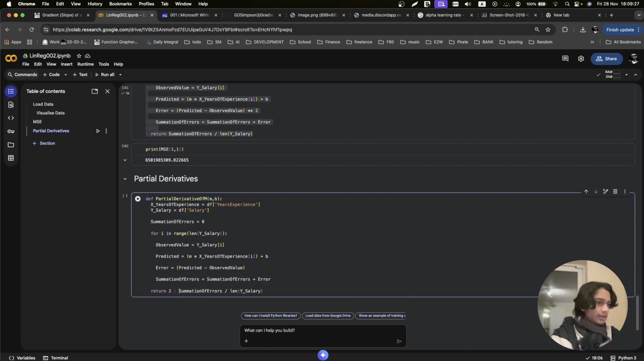Image resolution: width=644 pixels, height=361 pixels.
Task: Switch to the 001 Microsoft Whiteboard tab
Action: tap(189, 15)
